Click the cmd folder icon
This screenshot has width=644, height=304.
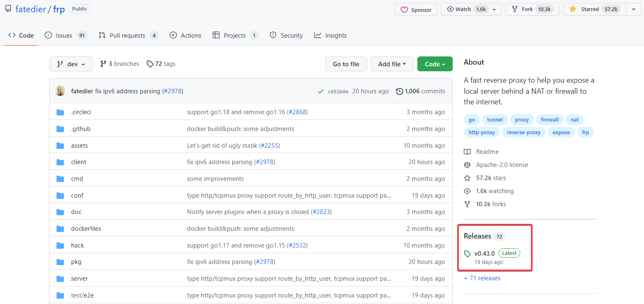coord(60,179)
